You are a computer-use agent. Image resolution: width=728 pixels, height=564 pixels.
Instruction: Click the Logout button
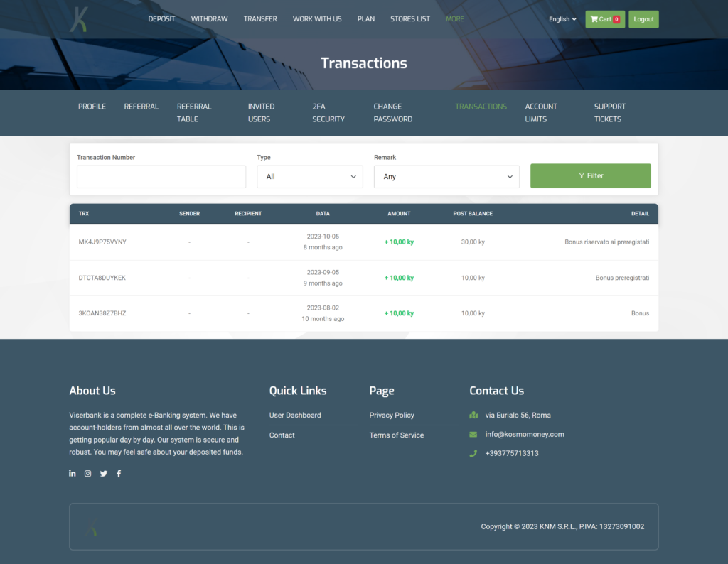(643, 19)
